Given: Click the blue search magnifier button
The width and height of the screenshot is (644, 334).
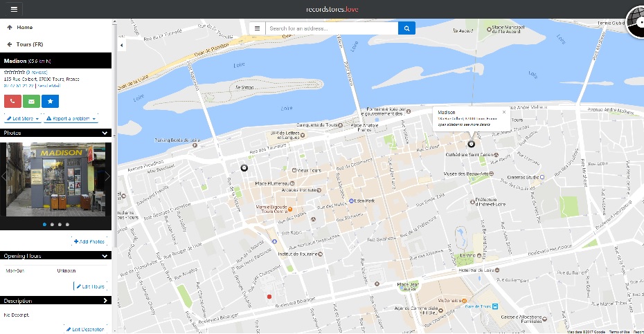Looking at the screenshot, I should pyautogui.click(x=406, y=28).
